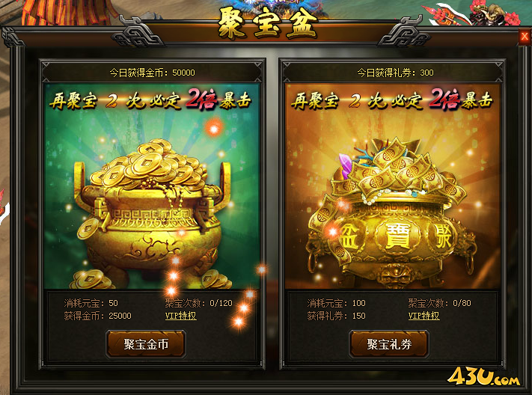532x395 pixels.
Task: Click the 43U.com logo watermark
Action: point(483,377)
